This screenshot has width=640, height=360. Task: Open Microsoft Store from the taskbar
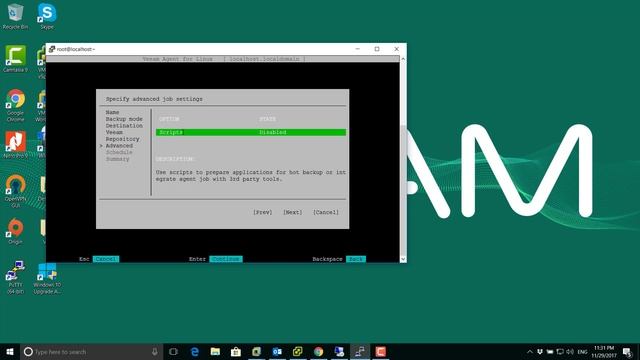(x=236, y=351)
